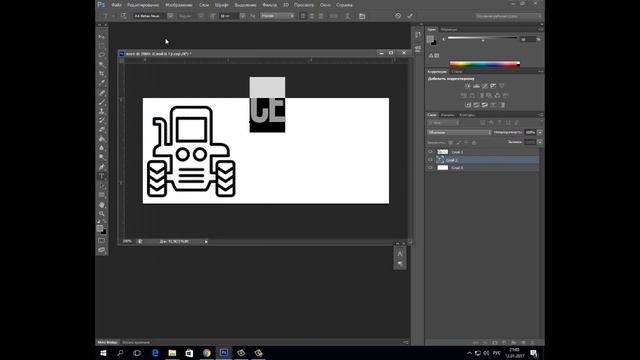
Task: Open Mini Bridge tab at bottom
Action: (x=107, y=342)
